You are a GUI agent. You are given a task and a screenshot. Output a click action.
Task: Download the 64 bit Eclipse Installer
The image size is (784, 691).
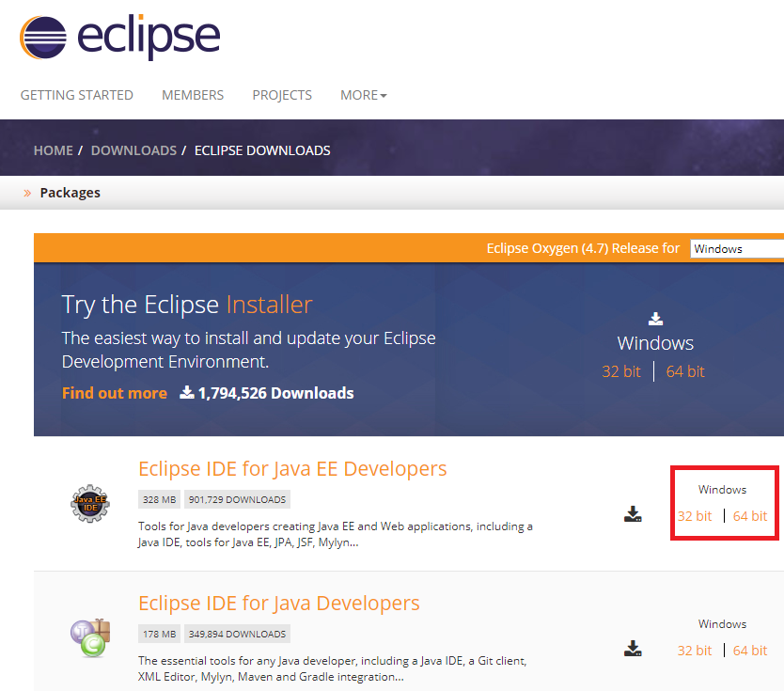tap(685, 371)
